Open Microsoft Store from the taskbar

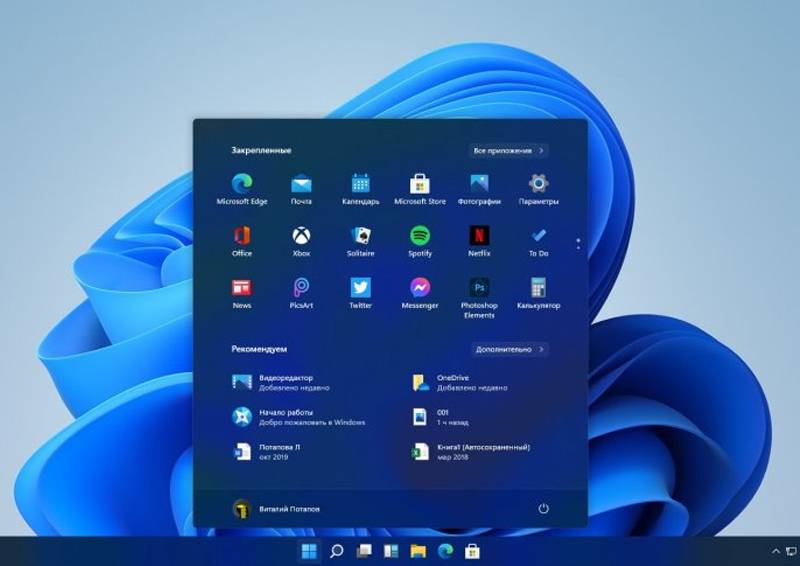(x=472, y=551)
